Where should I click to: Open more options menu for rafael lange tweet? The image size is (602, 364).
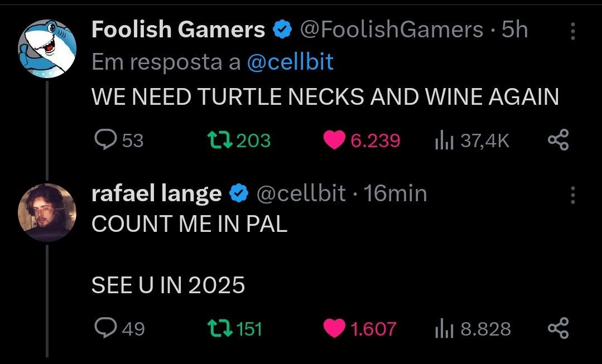pyautogui.click(x=572, y=195)
